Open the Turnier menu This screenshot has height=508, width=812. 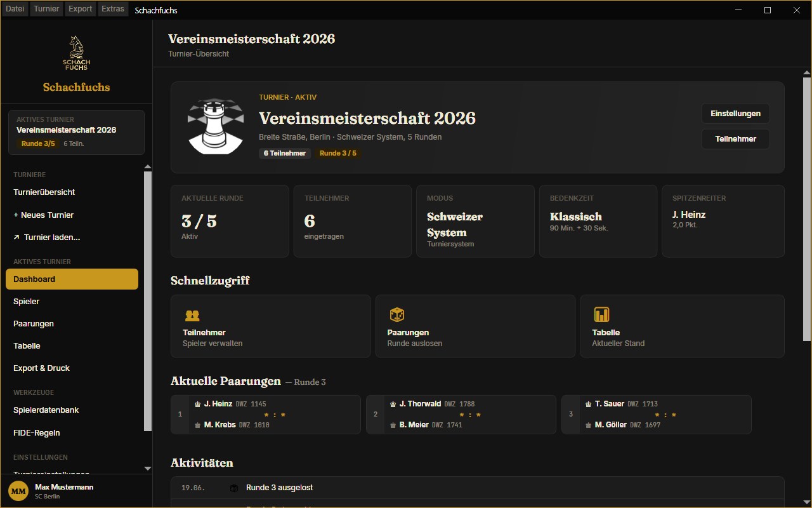coord(46,9)
